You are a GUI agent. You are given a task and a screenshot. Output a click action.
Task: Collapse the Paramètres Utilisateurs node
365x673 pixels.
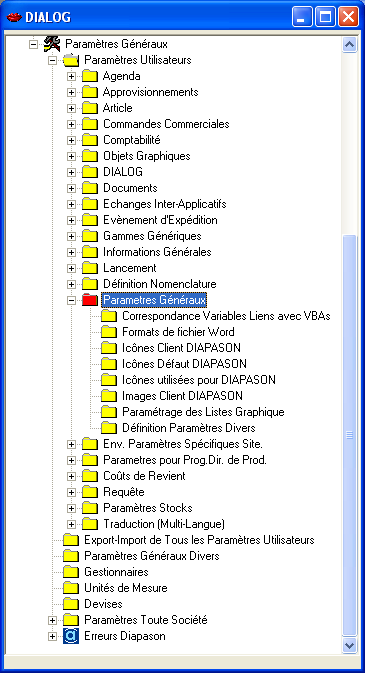click(52, 61)
